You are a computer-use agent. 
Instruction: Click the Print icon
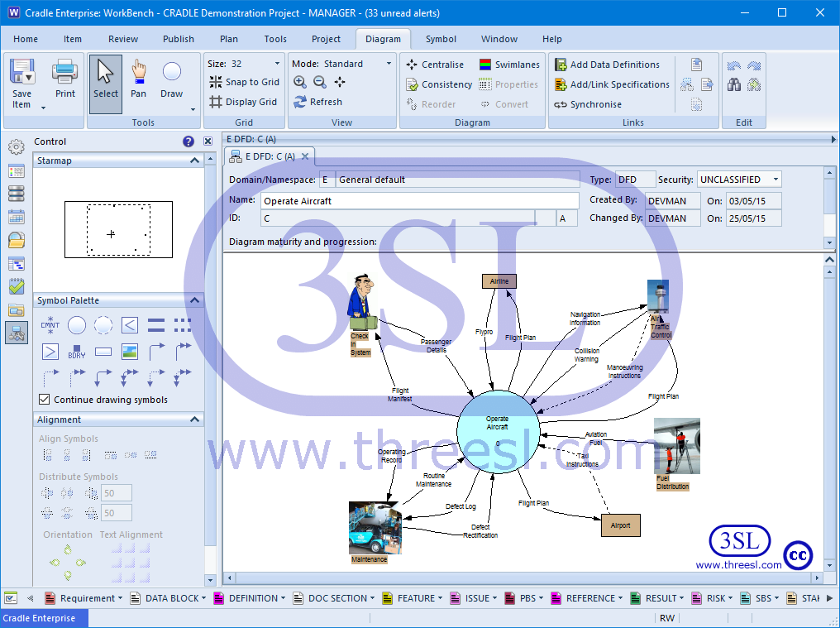[x=64, y=72]
